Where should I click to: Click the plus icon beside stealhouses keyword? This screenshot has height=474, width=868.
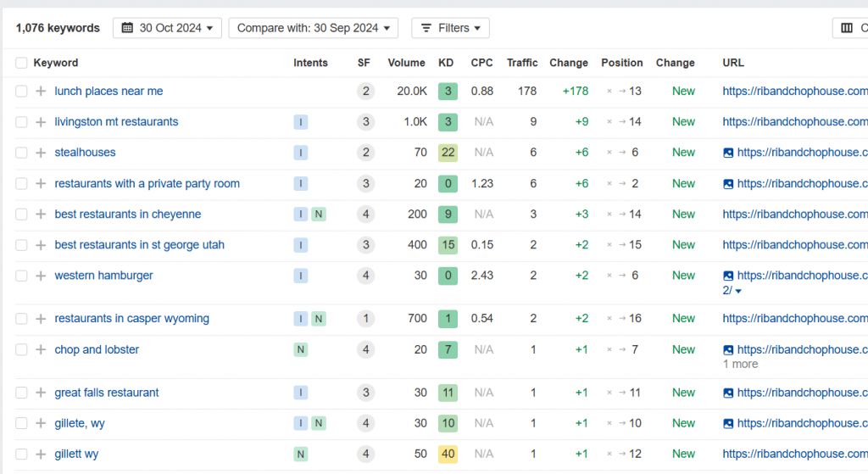41,153
